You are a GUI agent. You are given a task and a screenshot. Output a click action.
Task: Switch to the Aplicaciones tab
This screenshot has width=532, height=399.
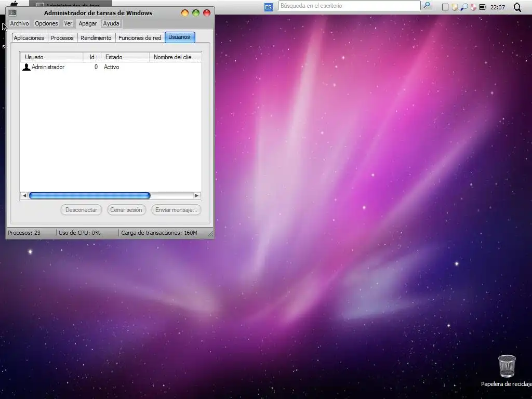29,38
